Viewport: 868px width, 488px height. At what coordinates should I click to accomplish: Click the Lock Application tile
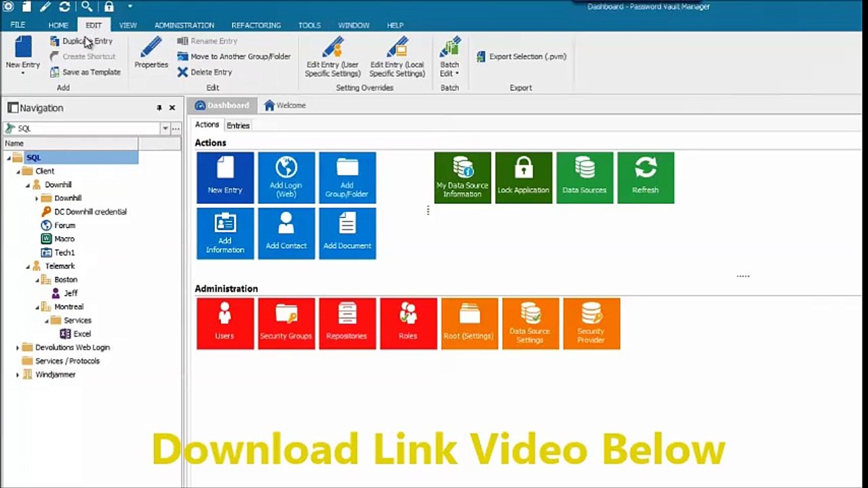[524, 178]
